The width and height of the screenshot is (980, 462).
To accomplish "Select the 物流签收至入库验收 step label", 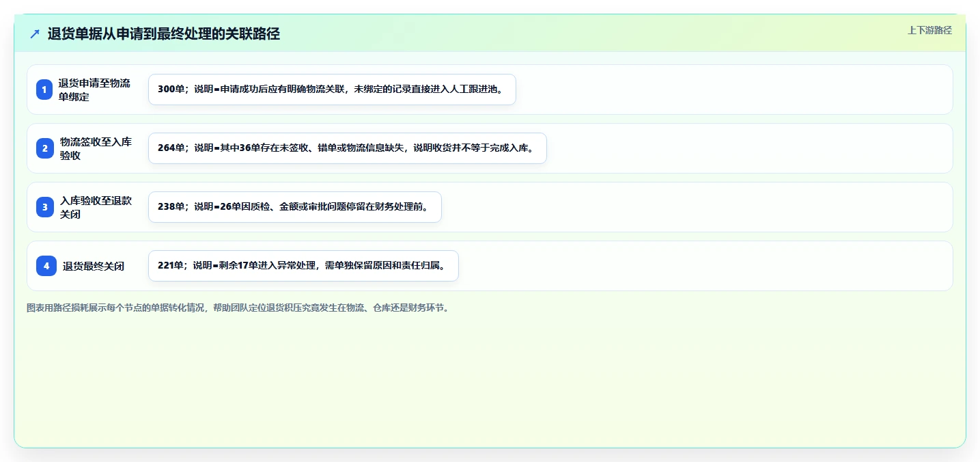I will click(x=96, y=148).
